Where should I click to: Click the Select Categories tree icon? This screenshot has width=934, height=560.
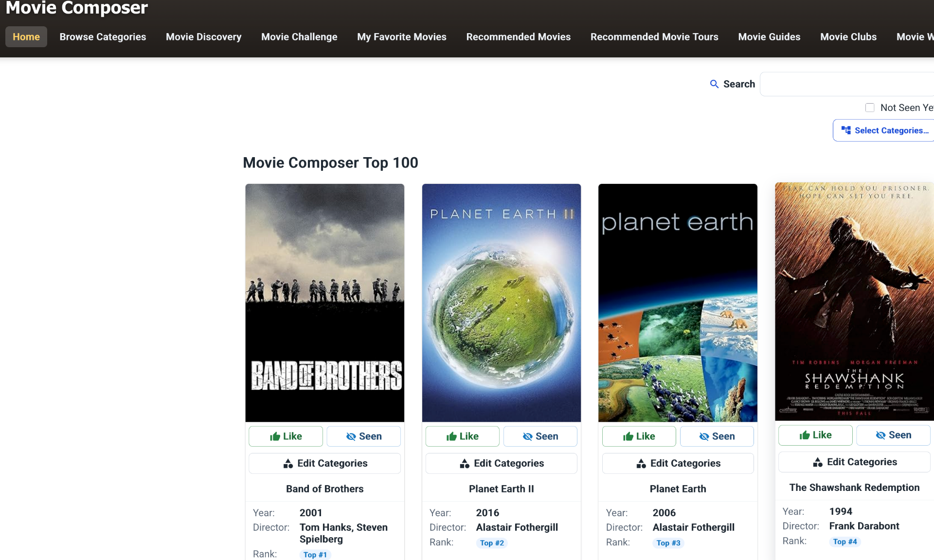coord(846,130)
